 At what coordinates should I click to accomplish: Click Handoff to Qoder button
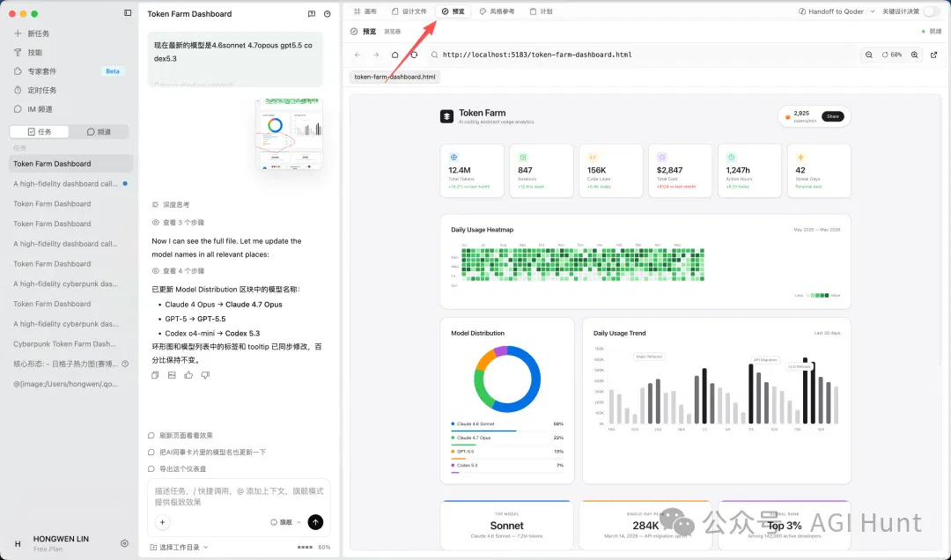[831, 11]
